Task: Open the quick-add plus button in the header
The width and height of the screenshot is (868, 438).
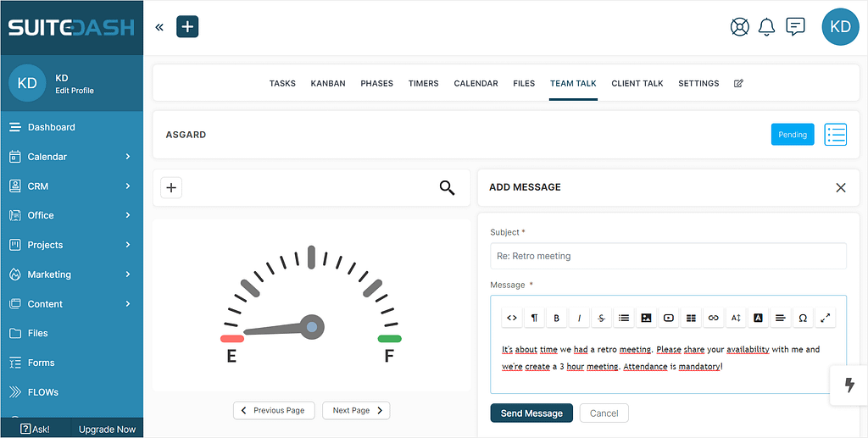Action: pos(187,26)
